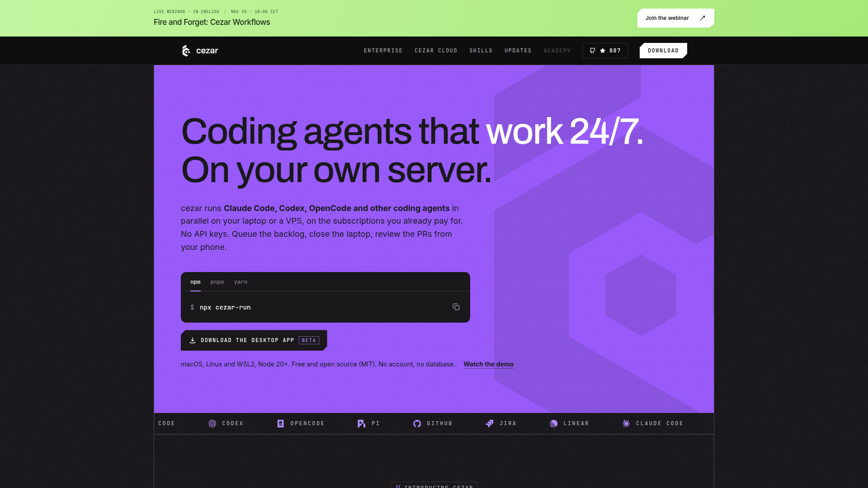Click the Claude Code starburst icon
868x488 pixels.
click(626, 423)
